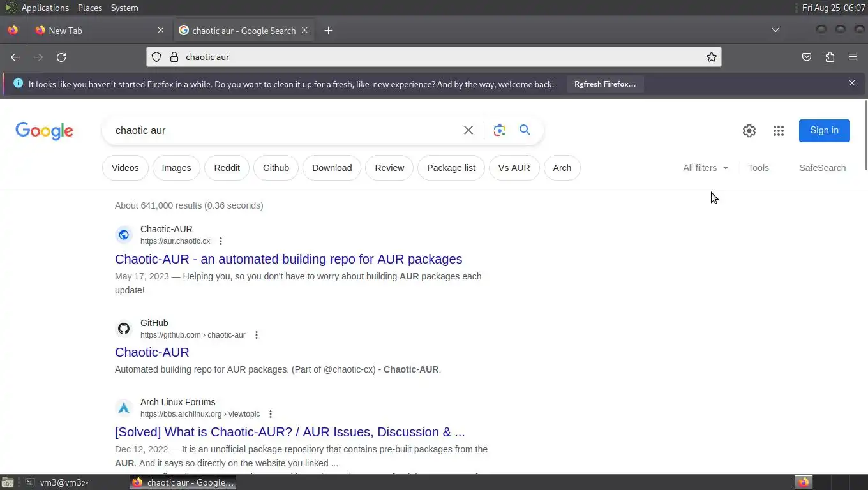Click the Arch Linux Forums favicon

click(x=124, y=408)
